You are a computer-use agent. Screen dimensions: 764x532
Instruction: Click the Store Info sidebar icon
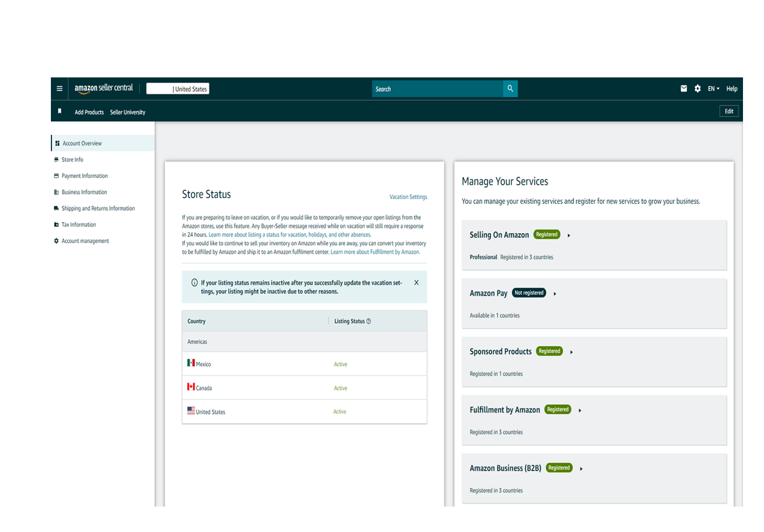coord(56,159)
